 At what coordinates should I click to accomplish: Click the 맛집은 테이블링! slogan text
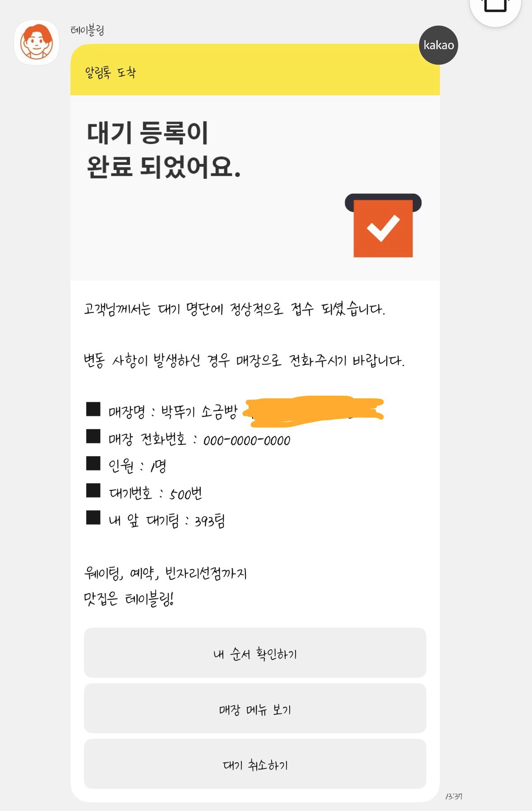pyautogui.click(x=129, y=599)
